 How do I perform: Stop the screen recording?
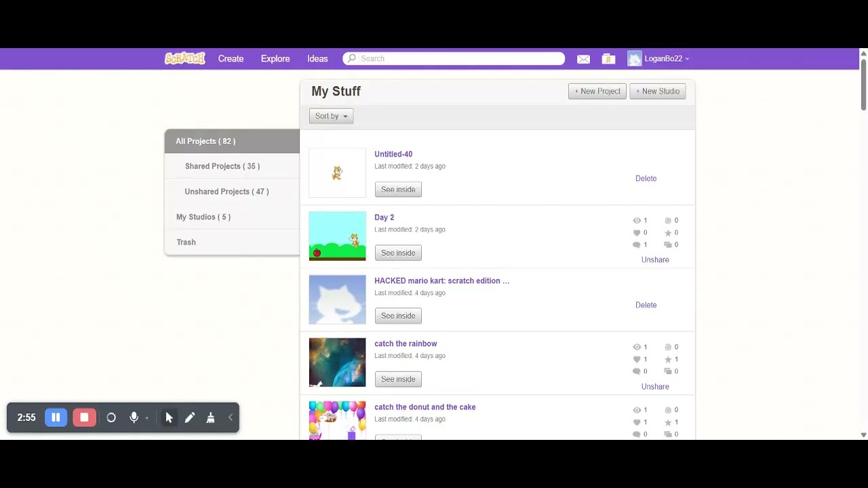pos(84,418)
